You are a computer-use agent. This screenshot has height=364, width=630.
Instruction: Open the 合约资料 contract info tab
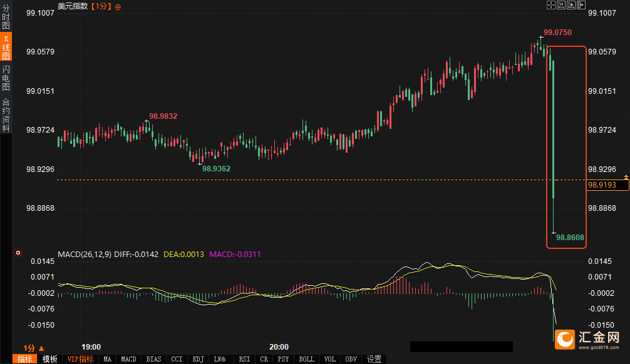6,115
